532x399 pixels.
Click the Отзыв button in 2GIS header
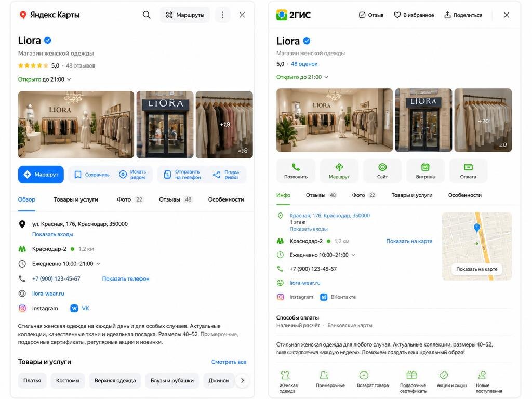pos(371,15)
